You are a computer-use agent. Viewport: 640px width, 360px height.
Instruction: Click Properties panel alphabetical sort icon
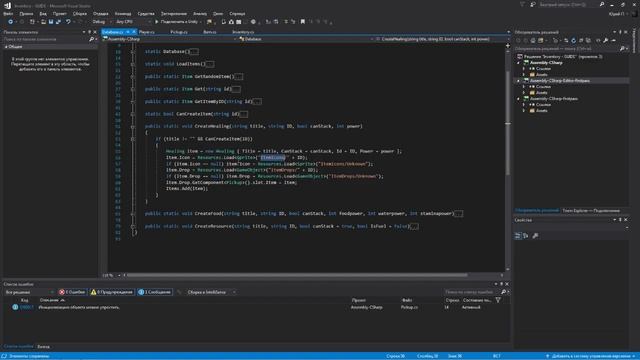[x=526, y=236]
